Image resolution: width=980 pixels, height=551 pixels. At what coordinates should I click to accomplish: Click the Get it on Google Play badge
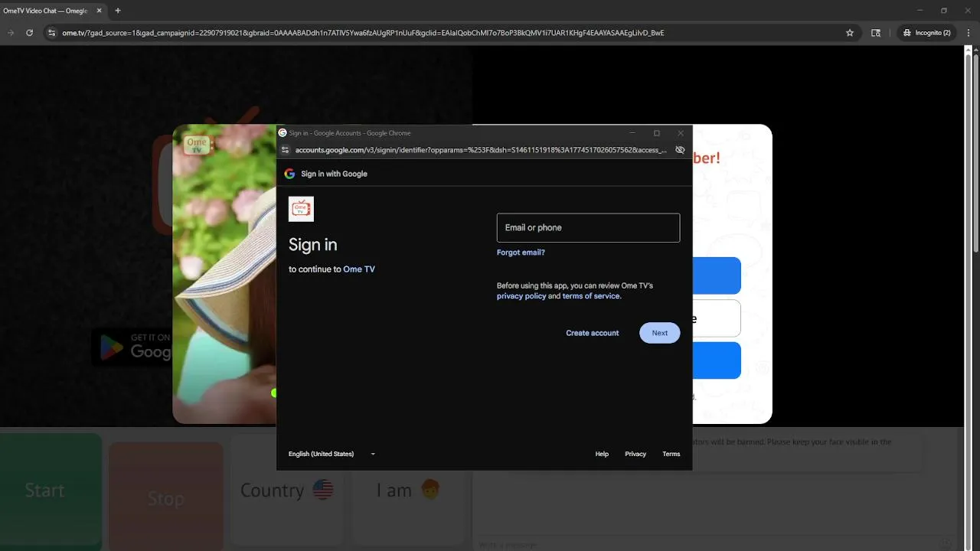[x=132, y=347]
